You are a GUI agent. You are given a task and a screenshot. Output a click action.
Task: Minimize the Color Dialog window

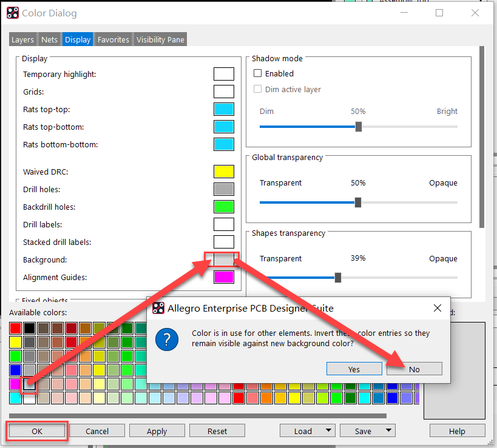[404, 13]
